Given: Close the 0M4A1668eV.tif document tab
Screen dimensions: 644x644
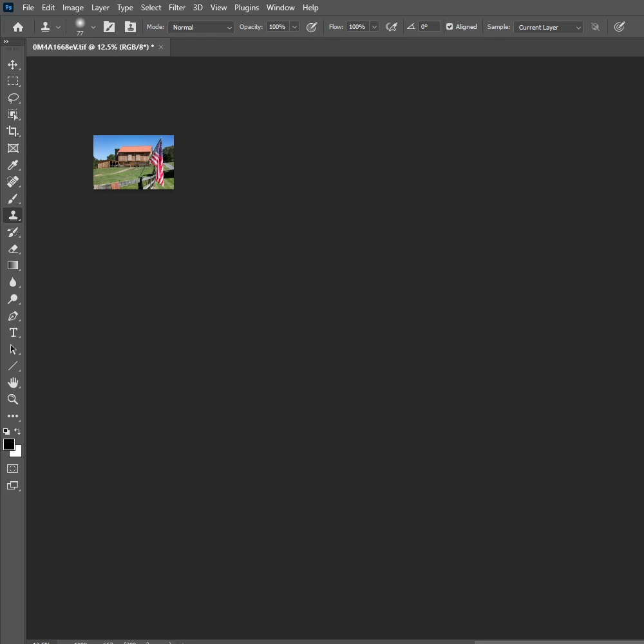Looking at the screenshot, I should pos(161,47).
